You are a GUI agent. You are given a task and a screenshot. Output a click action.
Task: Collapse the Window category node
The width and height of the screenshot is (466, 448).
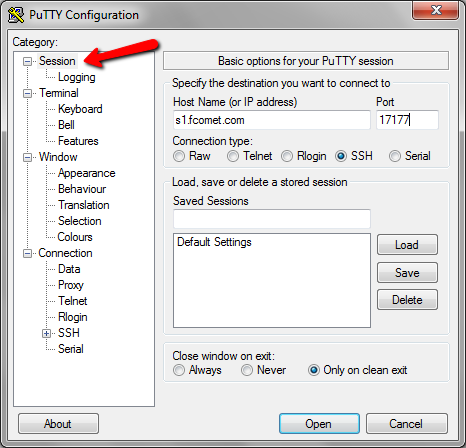click(27, 157)
